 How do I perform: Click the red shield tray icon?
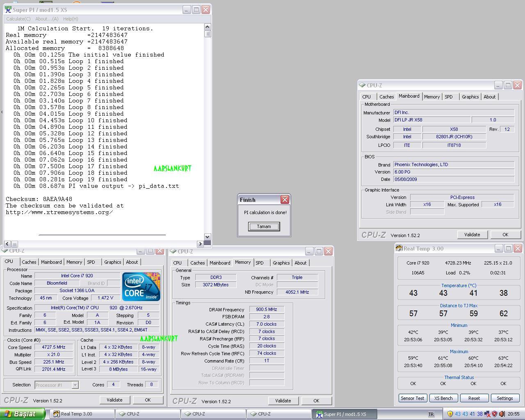click(494, 414)
